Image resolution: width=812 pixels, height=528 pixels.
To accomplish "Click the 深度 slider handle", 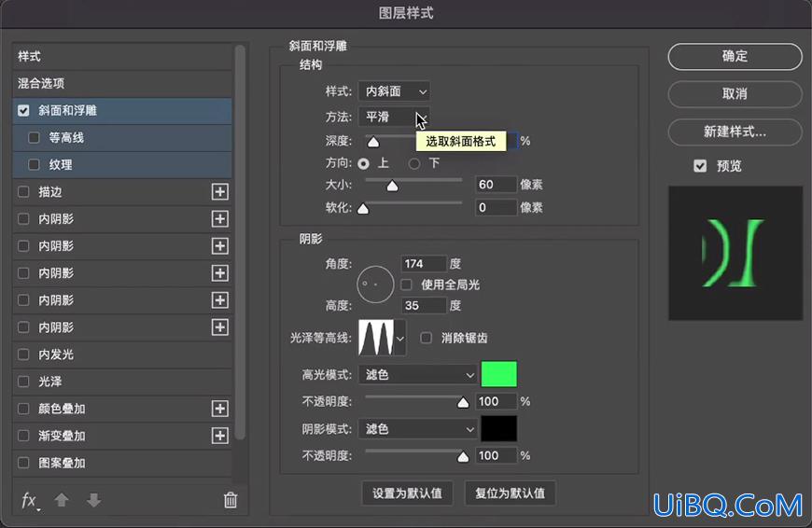I will (372, 142).
